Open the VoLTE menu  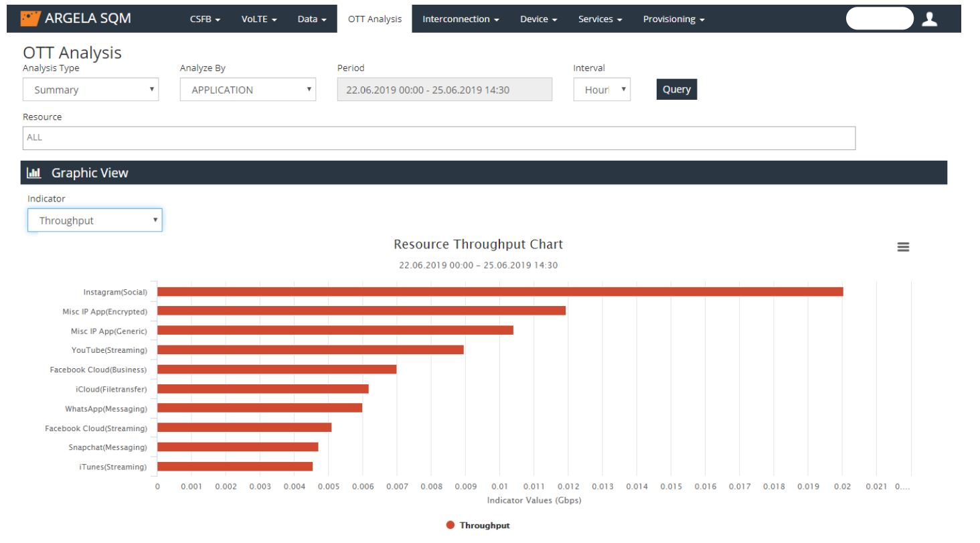click(x=259, y=19)
